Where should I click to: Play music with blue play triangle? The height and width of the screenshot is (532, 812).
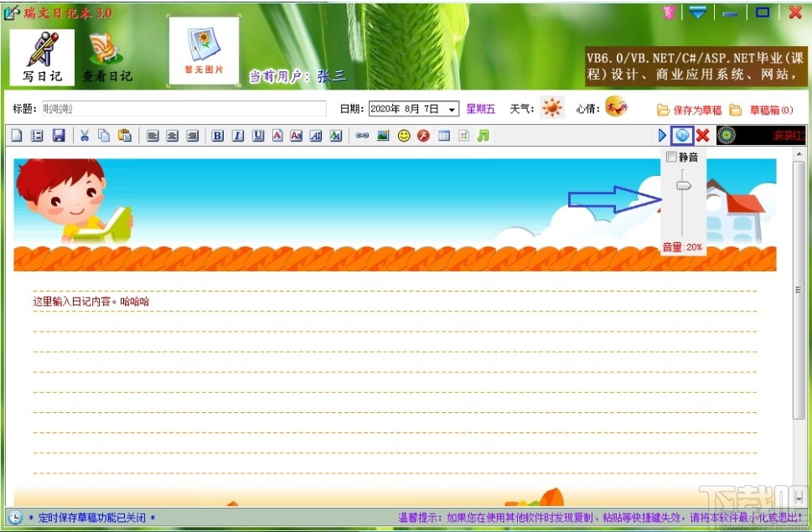tap(662, 136)
